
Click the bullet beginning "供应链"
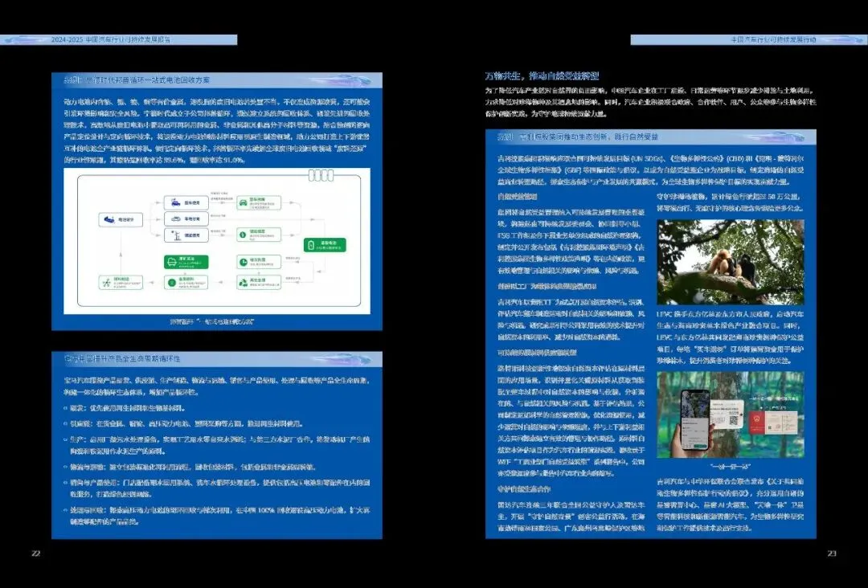(186, 423)
